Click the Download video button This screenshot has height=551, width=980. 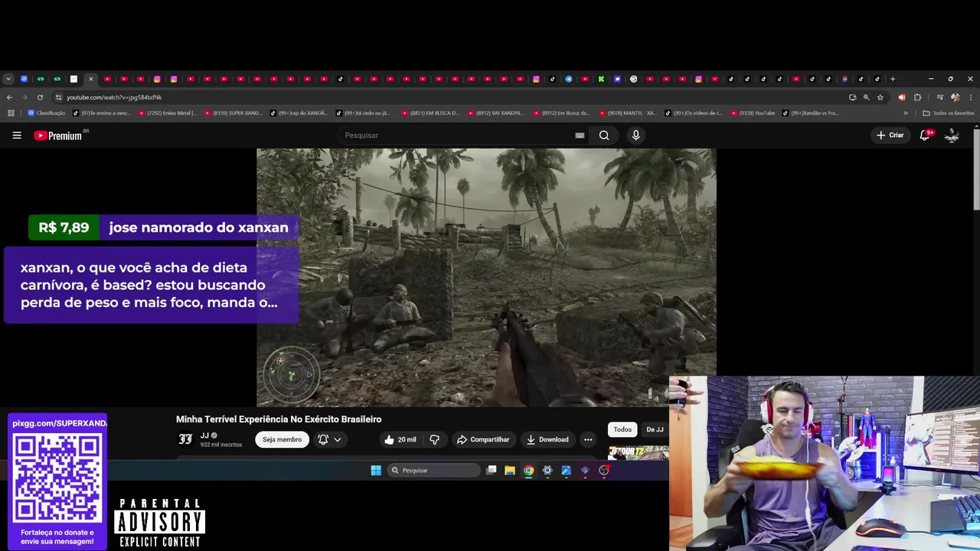pos(547,439)
